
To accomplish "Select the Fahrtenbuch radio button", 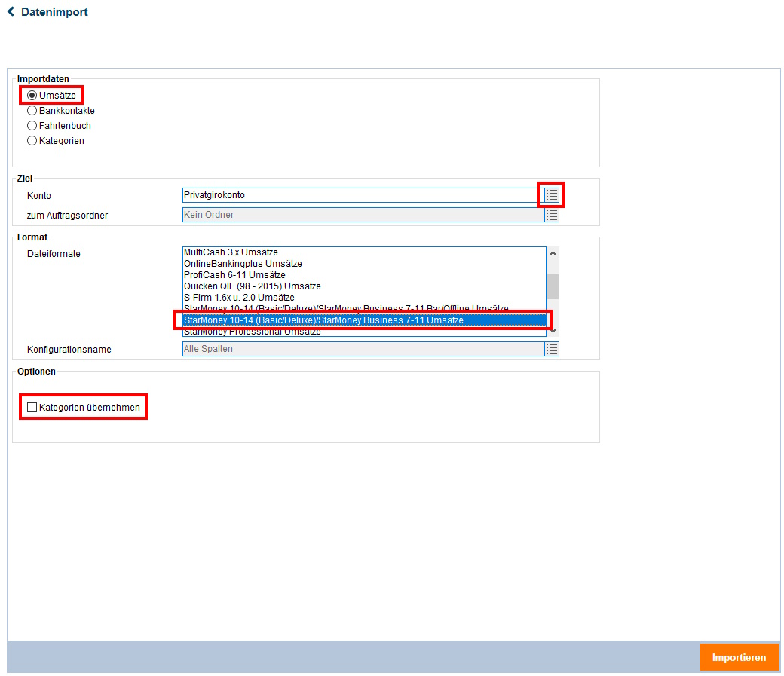I will point(32,126).
